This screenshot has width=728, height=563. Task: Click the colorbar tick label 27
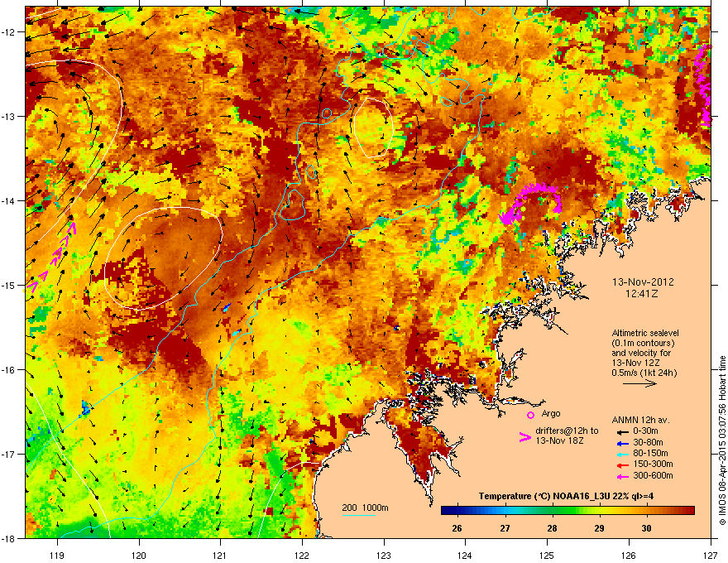[505, 528]
